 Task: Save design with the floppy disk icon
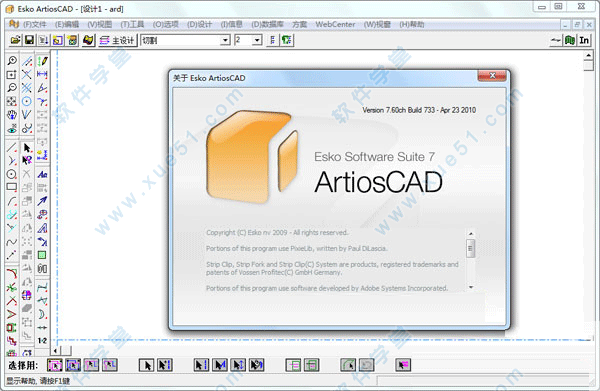(29, 40)
